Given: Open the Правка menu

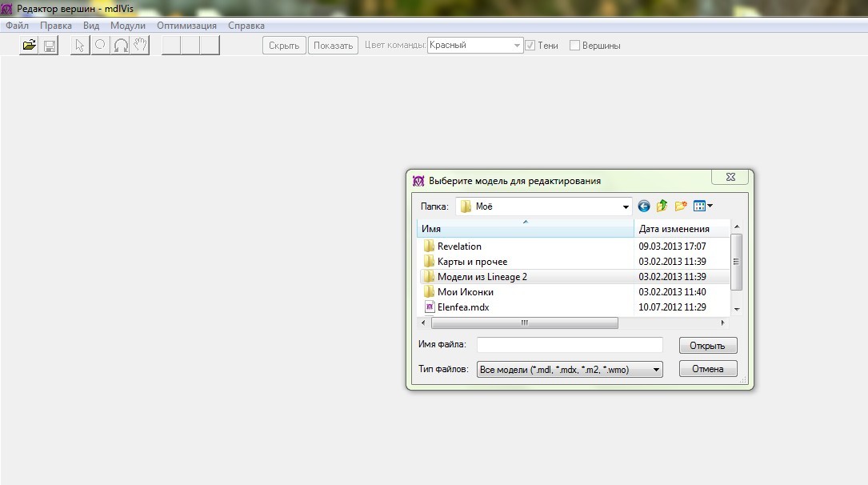Looking at the screenshot, I should (x=56, y=26).
